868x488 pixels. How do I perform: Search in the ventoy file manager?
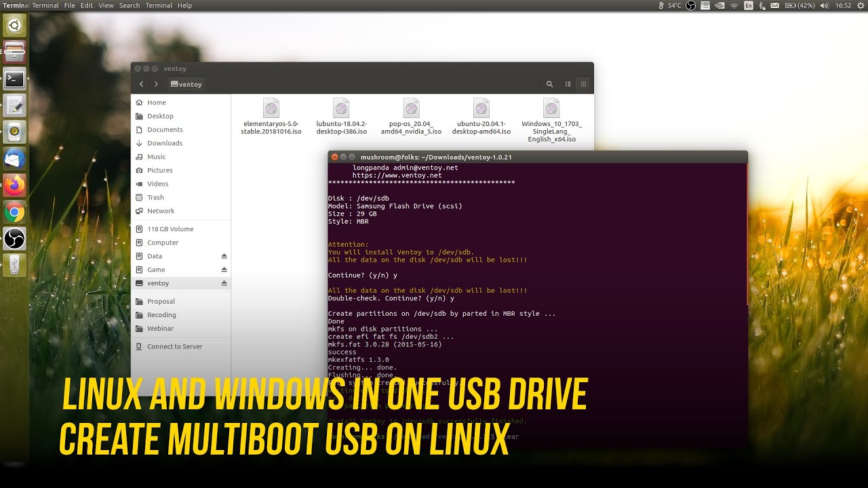coord(549,84)
